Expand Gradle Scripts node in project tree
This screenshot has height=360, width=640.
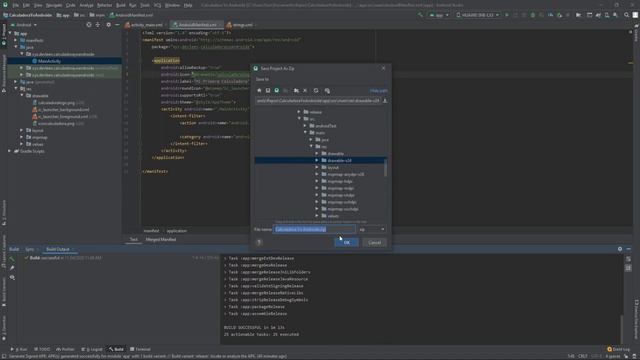coord(10,151)
